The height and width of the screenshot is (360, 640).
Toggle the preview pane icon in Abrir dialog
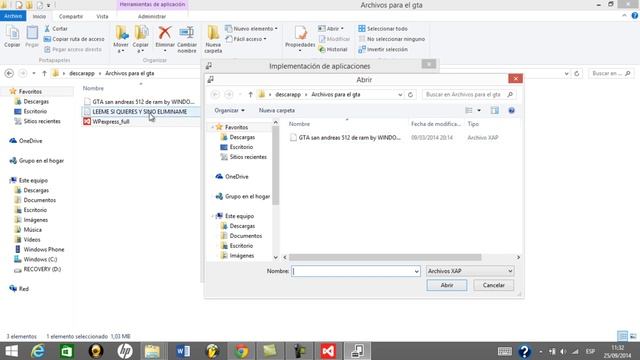tap(495, 111)
